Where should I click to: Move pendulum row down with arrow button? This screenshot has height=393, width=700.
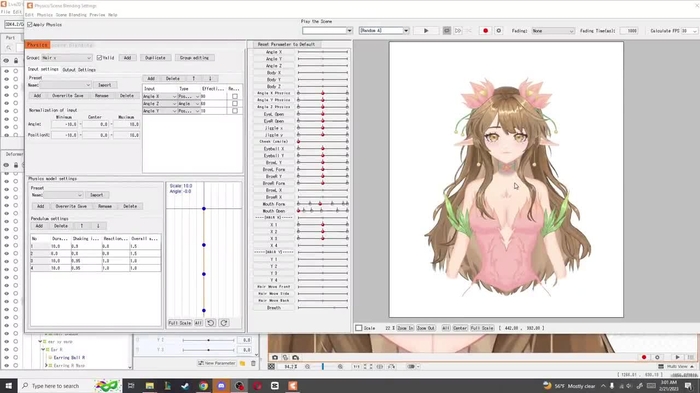[x=98, y=226]
